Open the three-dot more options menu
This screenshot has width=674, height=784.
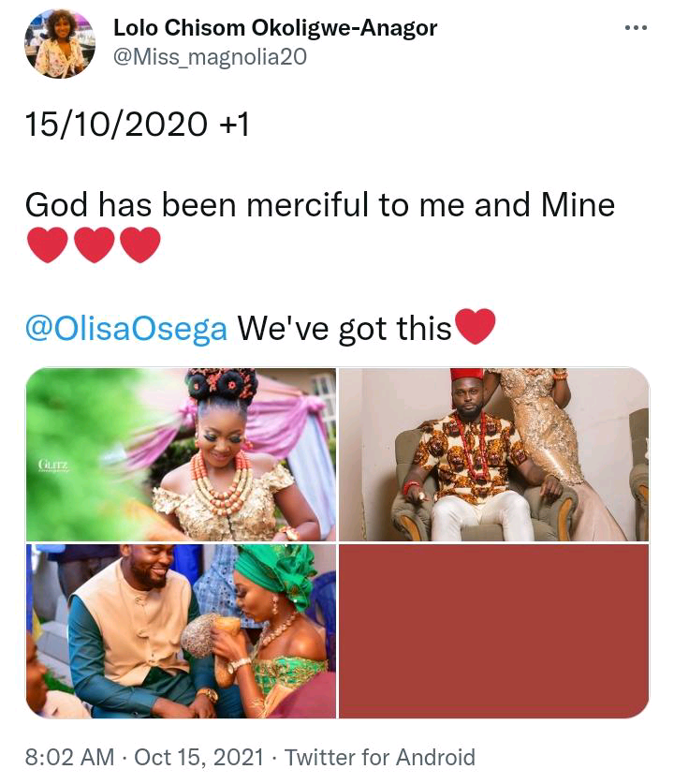(636, 28)
